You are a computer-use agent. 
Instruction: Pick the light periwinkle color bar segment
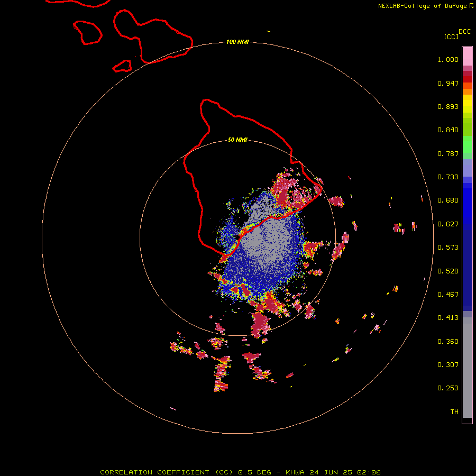tap(467, 168)
